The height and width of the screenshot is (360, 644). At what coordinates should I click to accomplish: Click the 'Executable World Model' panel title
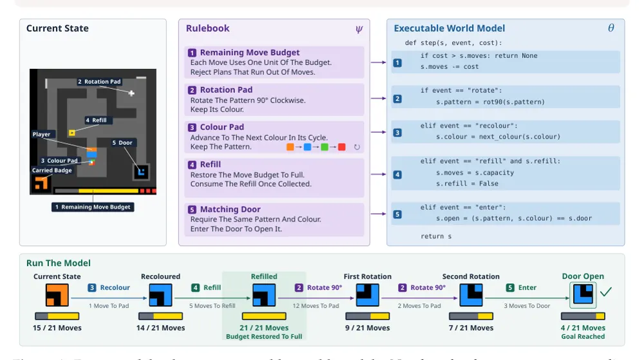point(450,28)
